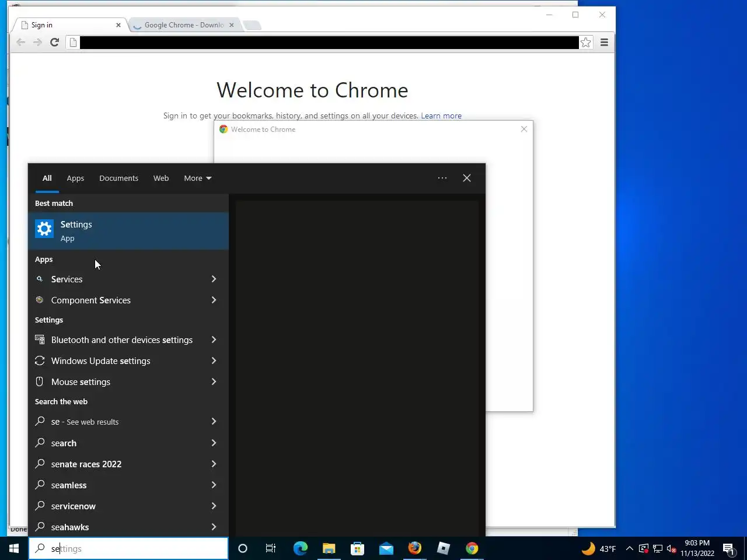The image size is (747, 560).
Task: Open the More filter dropdown
Action: (198, 178)
